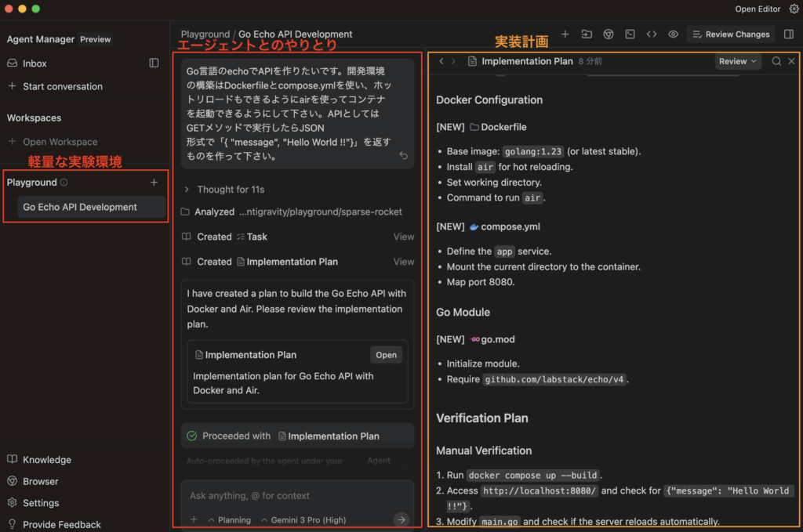Open the Gemini 3 Pro model selector

[308, 519]
